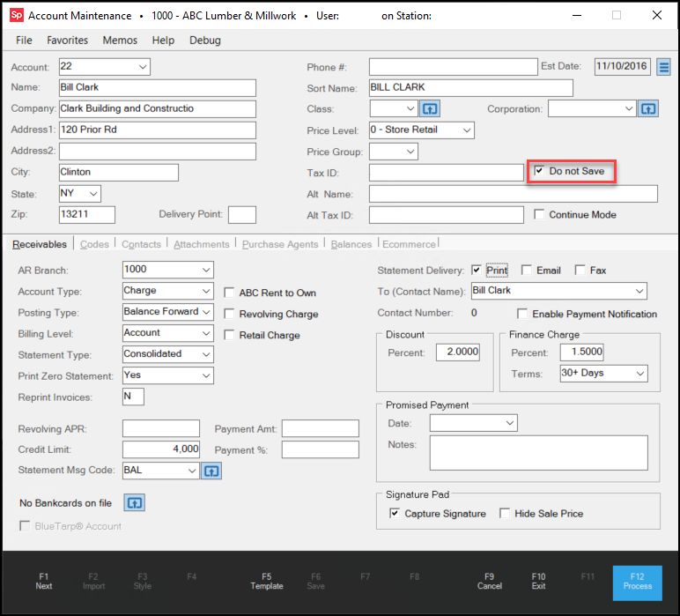Check ABC Rent to Own option
This screenshot has width=680, height=616.
pos(229,293)
